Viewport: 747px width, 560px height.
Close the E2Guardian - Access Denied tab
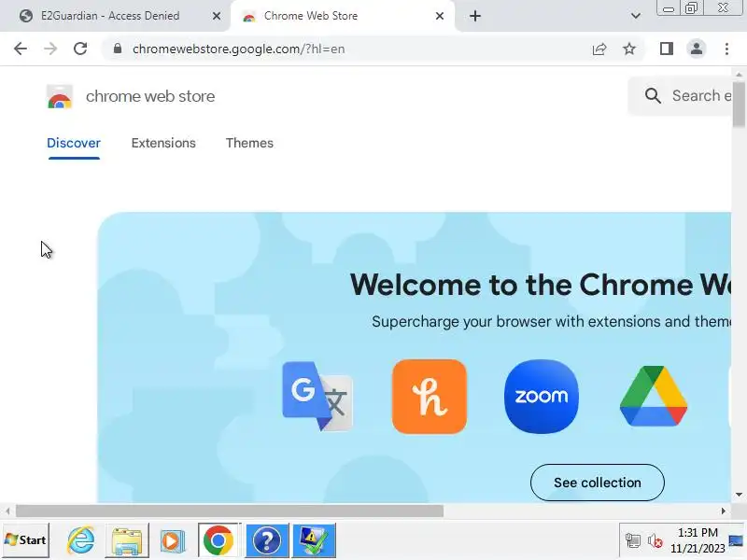click(217, 16)
